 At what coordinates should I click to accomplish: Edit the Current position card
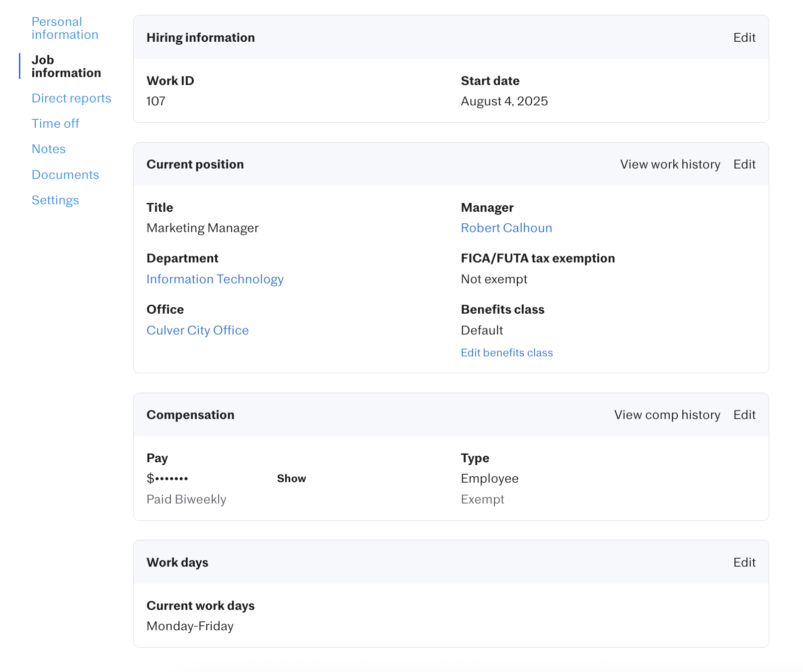point(744,165)
